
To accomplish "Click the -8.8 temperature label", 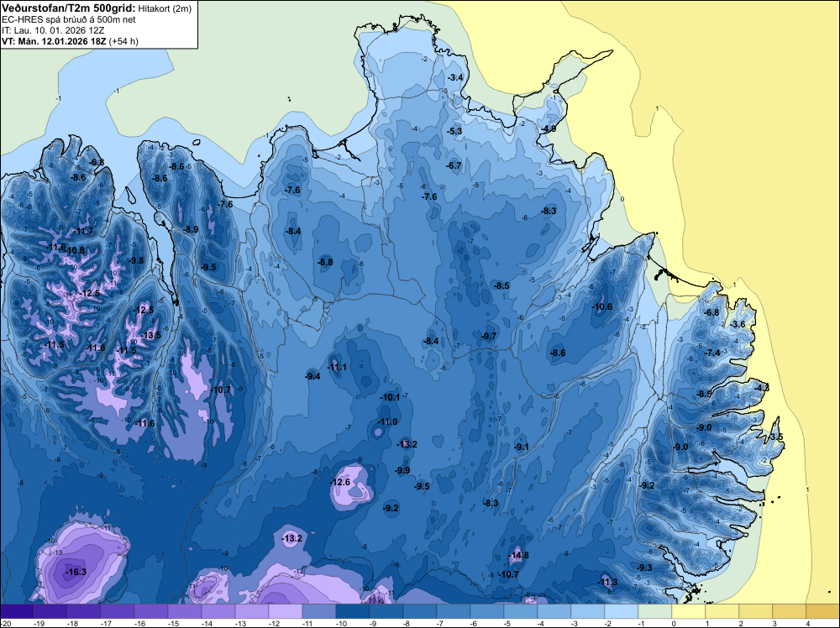I will tap(324, 262).
